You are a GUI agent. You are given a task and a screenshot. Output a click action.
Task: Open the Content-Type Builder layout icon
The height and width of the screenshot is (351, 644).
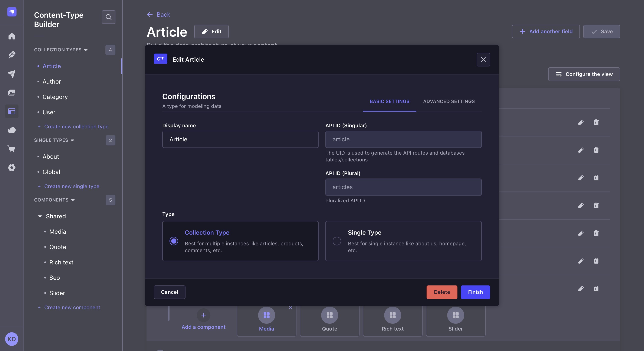(x=12, y=111)
